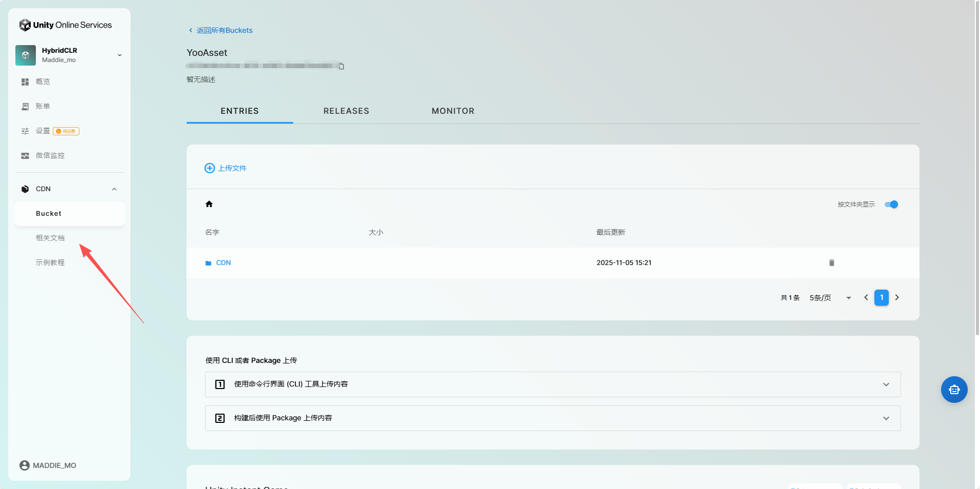The image size is (980, 489).
Task: Go to previous page arrow
Action: click(866, 297)
